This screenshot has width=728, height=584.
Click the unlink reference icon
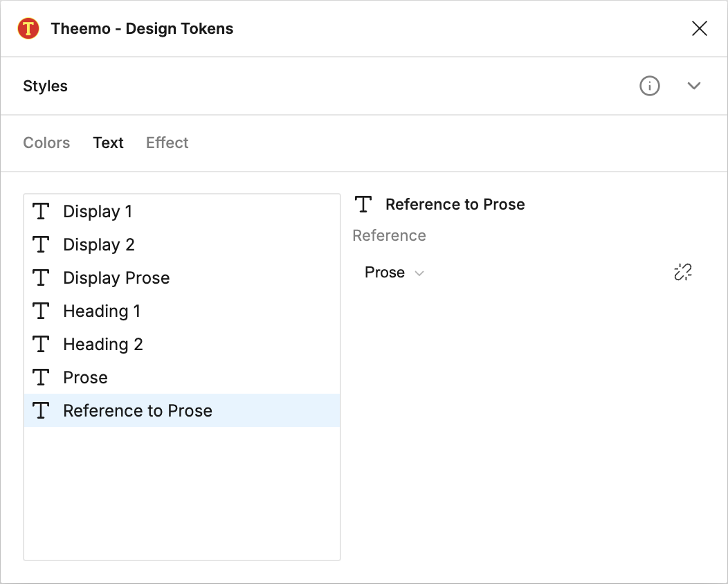click(x=682, y=273)
